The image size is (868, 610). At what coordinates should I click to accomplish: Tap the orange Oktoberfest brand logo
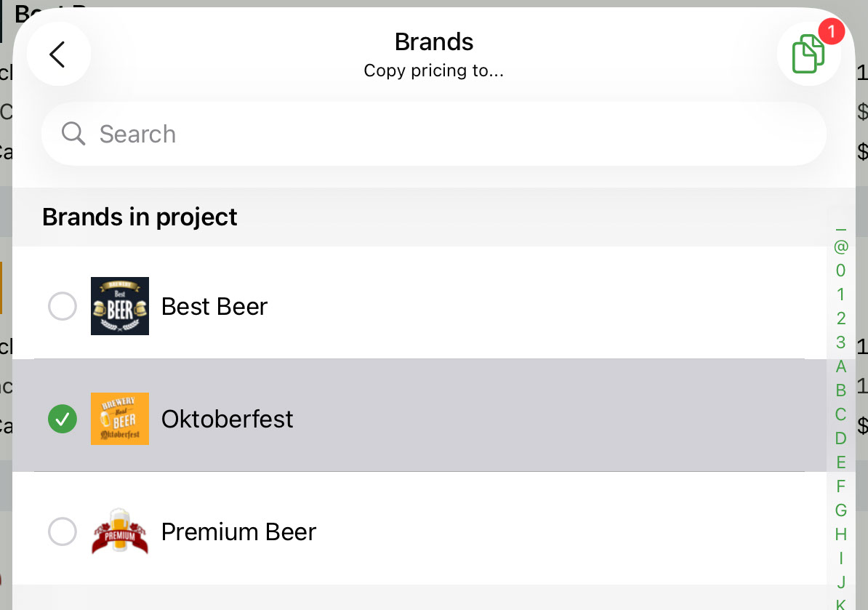click(119, 419)
